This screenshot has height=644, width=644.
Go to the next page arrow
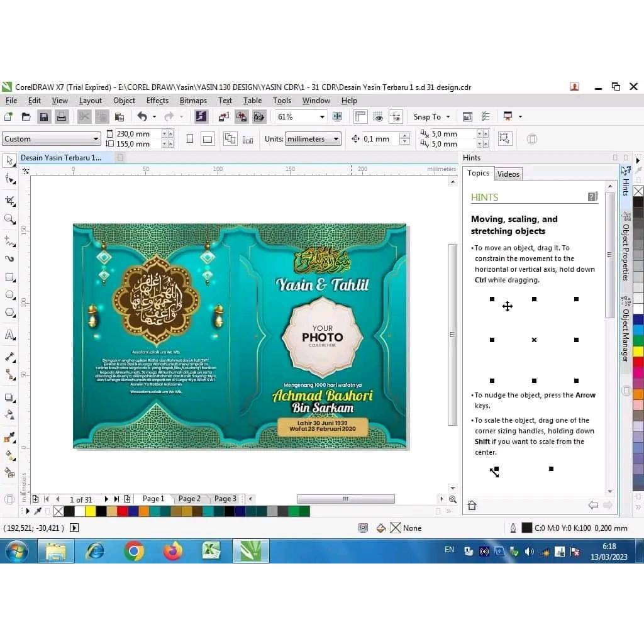pos(106,499)
